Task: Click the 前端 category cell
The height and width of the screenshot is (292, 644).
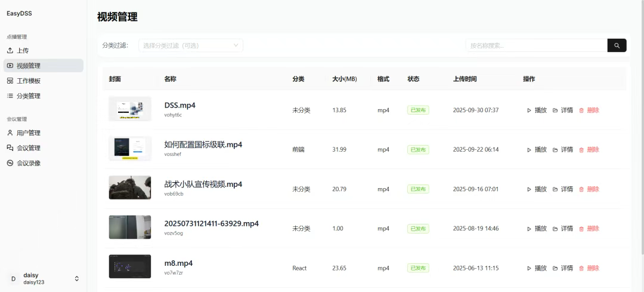Action: click(299, 150)
